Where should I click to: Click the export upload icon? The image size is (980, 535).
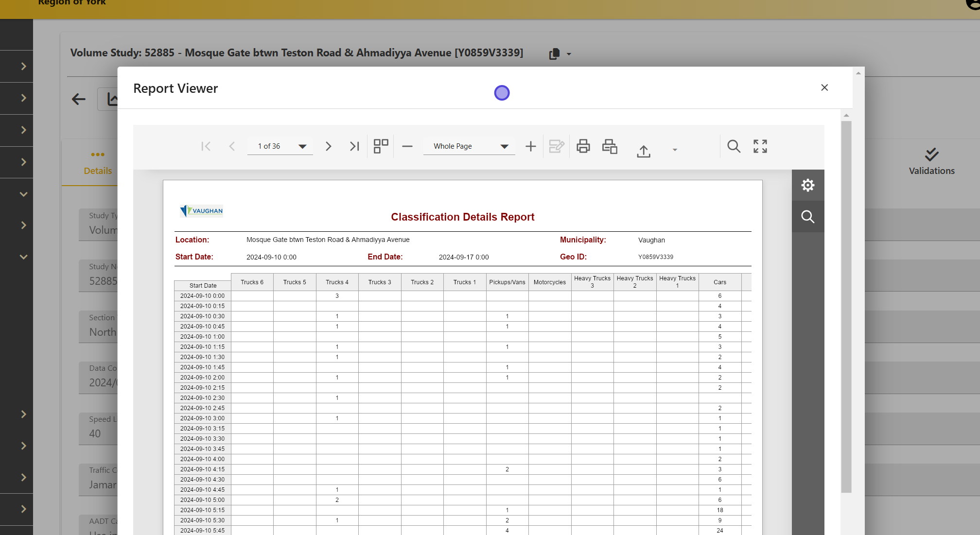(644, 151)
